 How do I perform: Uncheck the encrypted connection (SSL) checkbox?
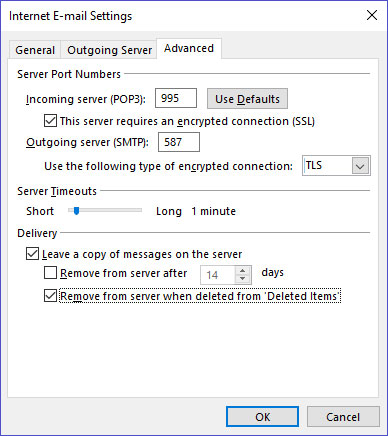(50, 121)
